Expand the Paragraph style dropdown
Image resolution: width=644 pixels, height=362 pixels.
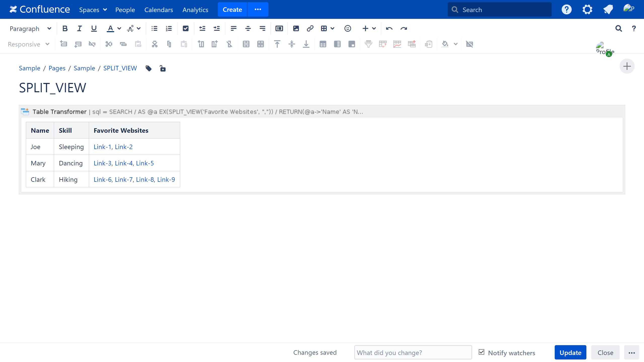point(30,29)
